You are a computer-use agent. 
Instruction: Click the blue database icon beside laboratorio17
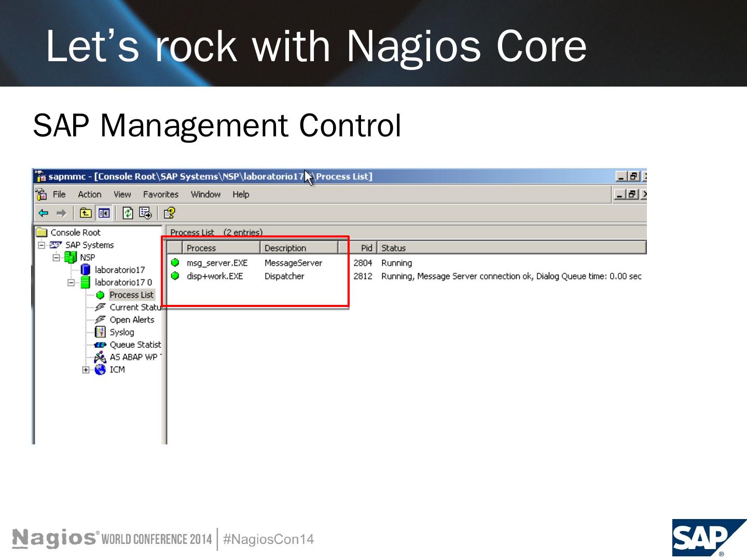pyautogui.click(x=86, y=270)
